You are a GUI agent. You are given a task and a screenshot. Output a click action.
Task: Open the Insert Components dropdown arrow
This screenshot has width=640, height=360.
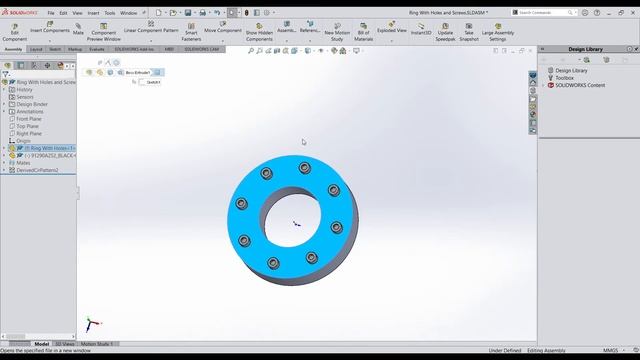coord(50,40)
